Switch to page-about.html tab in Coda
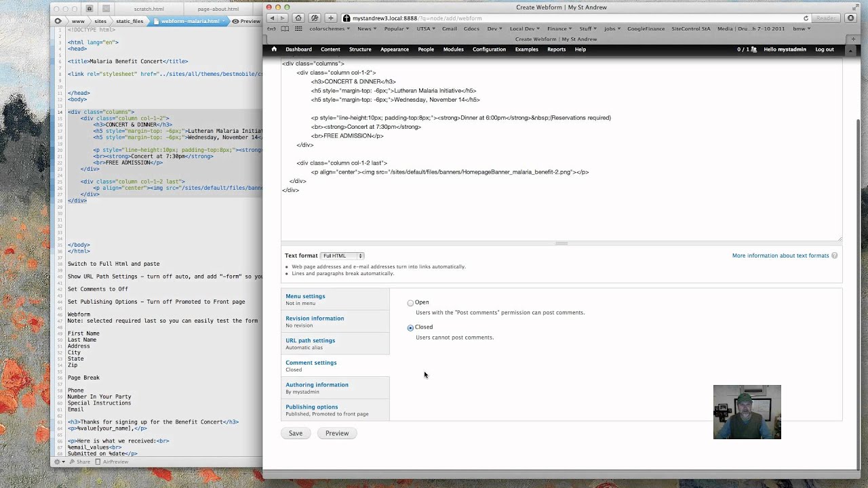Image resolution: width=868 pixels, height=488 pixels. pos(218,9)
